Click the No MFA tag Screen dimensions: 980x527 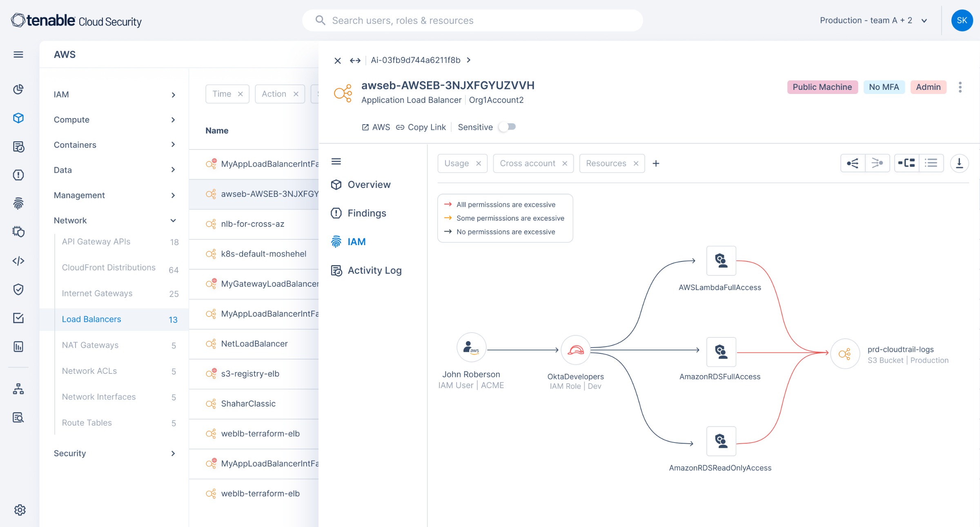pyautogui.click(x=884, y=87)
